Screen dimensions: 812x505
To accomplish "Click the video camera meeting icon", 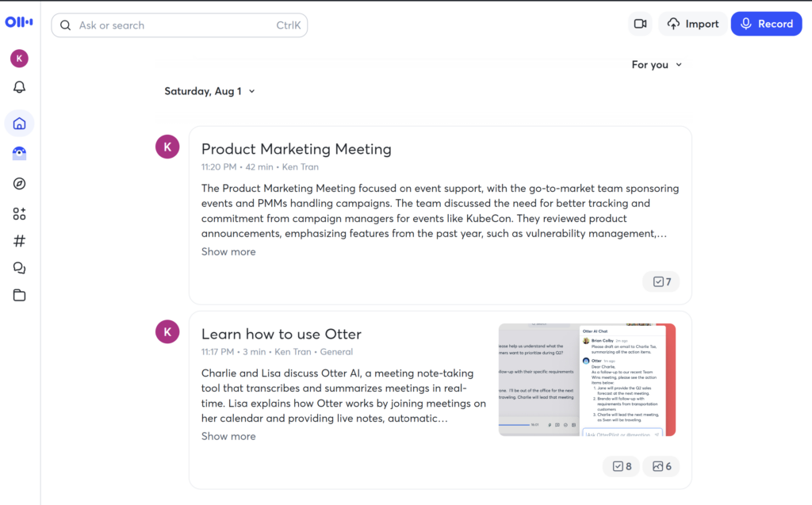I will 640,24.
